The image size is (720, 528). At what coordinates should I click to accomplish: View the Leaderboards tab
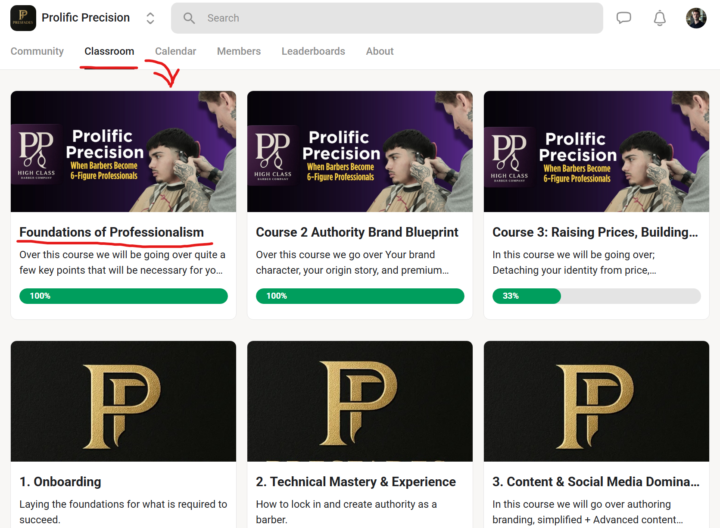(313, 51)
